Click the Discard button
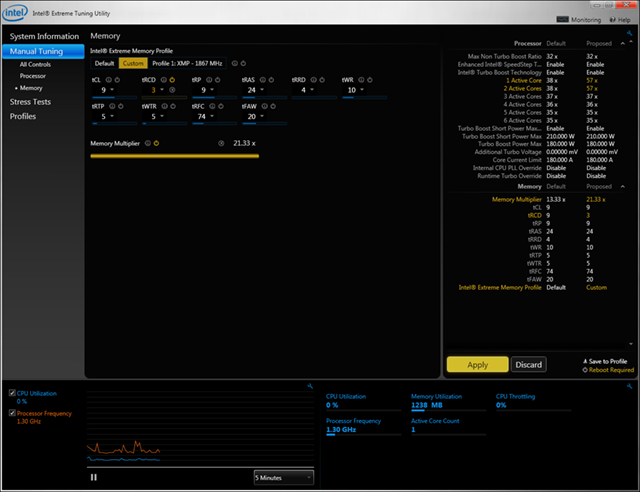The height and width of the screenshot is (492, 640). click(x=529, y=365)
